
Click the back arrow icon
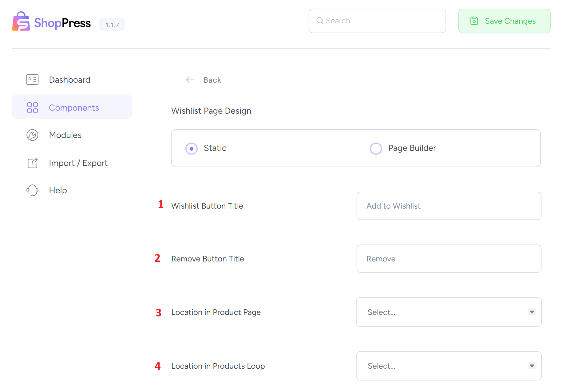click(x=190, y=80)
